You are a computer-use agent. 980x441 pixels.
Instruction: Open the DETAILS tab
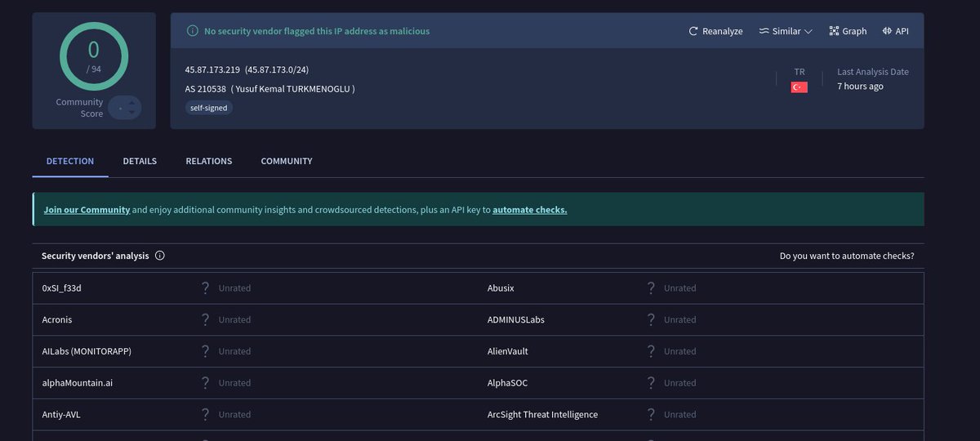point(140,161)
